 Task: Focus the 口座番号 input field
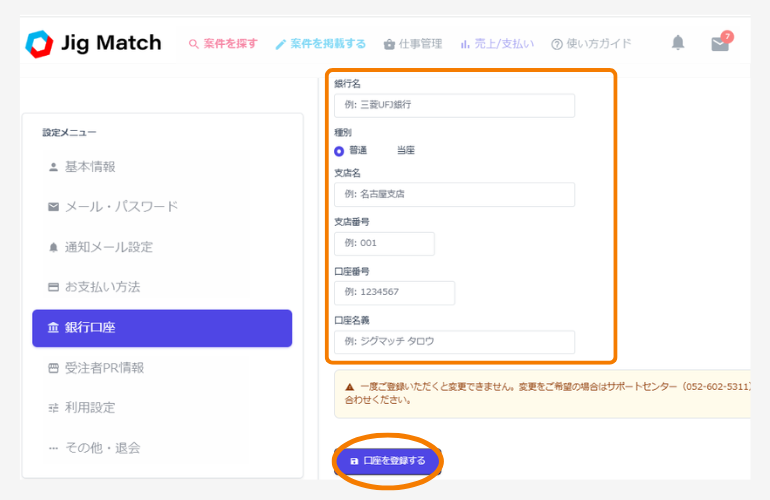(x=394, y=293)
